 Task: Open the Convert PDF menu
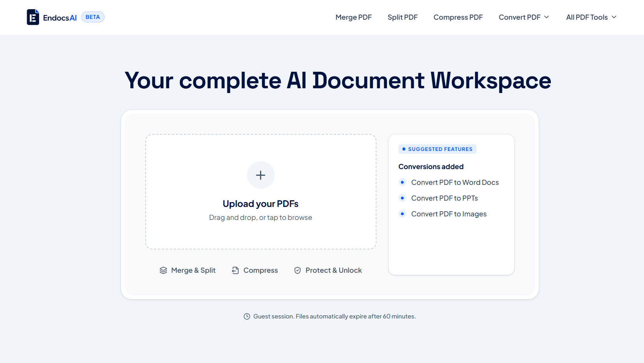point(524,17)
